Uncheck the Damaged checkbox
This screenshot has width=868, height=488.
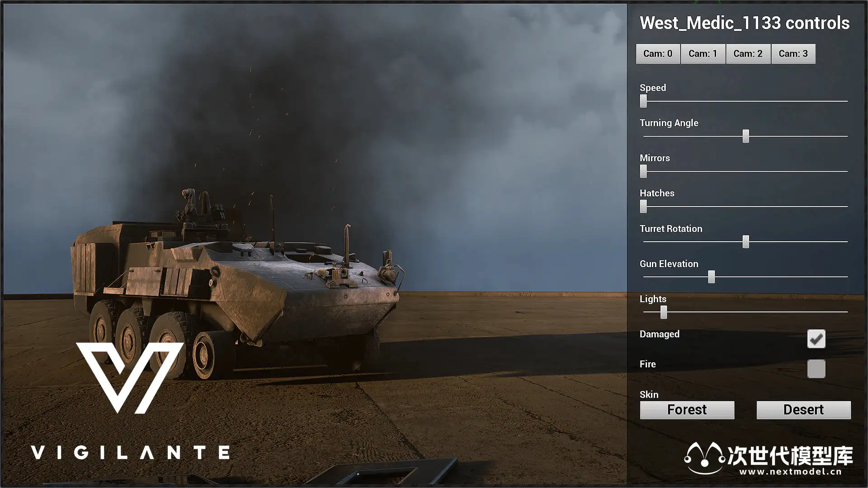[816, 338]
